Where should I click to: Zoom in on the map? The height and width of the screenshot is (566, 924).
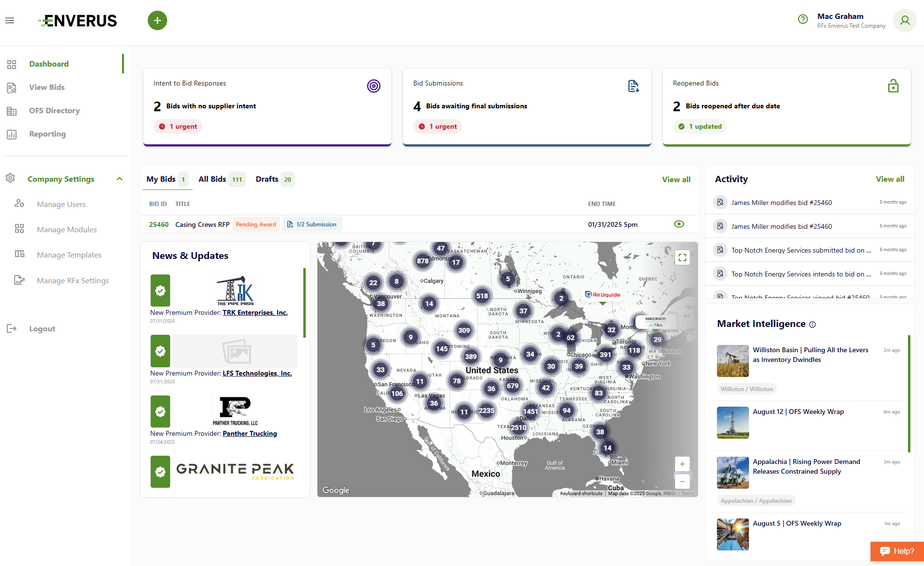tap(682, 464)
